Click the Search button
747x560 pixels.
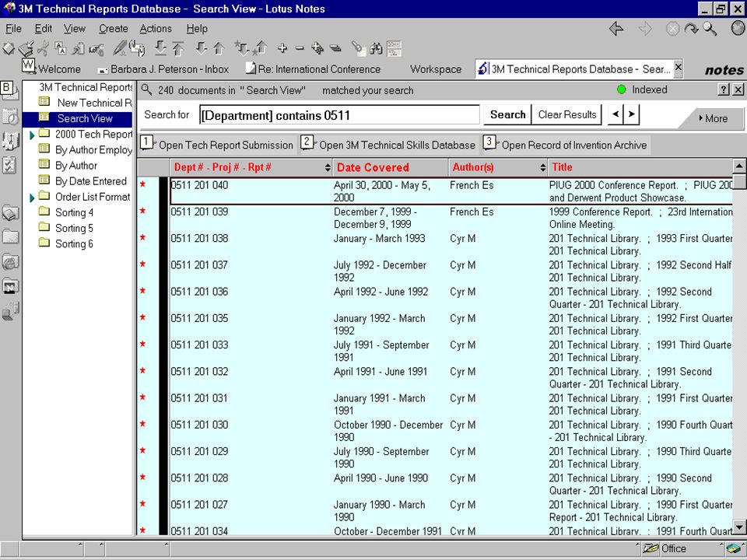[x=507, y=115]
